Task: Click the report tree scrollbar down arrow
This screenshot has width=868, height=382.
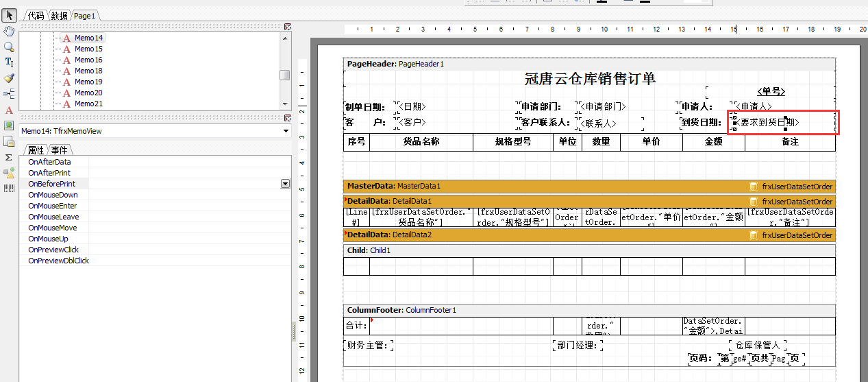Action: coord(285,104)
